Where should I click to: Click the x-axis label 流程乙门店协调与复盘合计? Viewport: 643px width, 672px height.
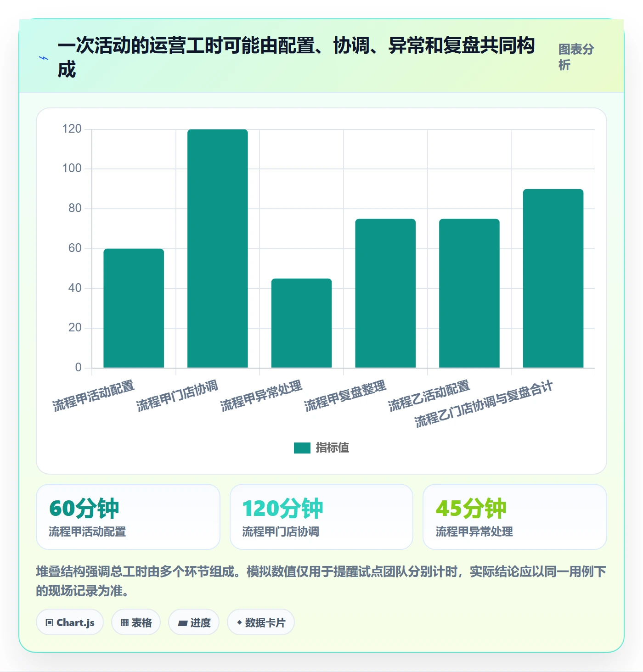[x=484, y=404]
